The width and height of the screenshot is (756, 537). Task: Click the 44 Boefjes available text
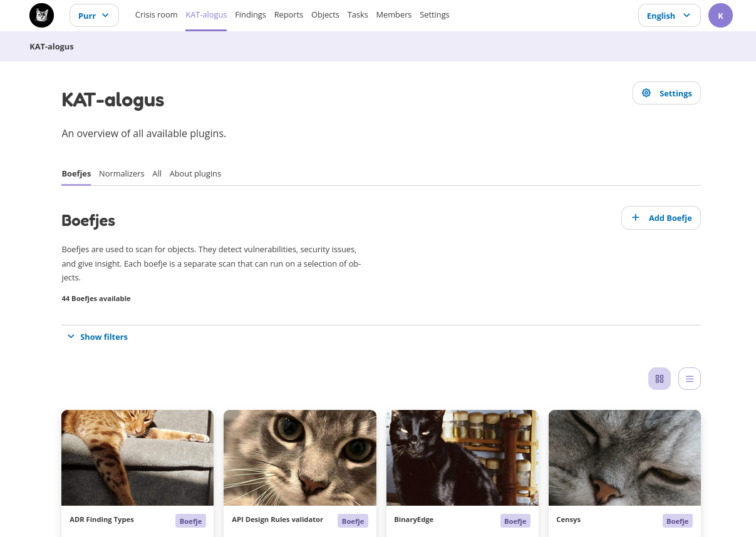coord(96,299)
